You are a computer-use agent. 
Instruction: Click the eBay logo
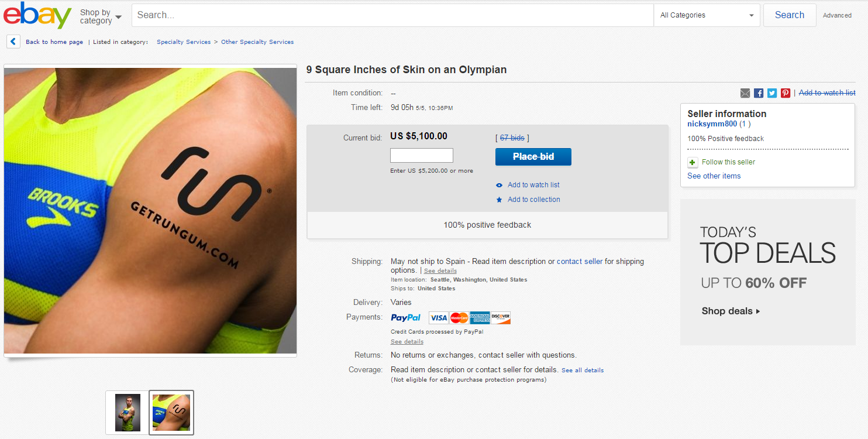tap(37, 16)
